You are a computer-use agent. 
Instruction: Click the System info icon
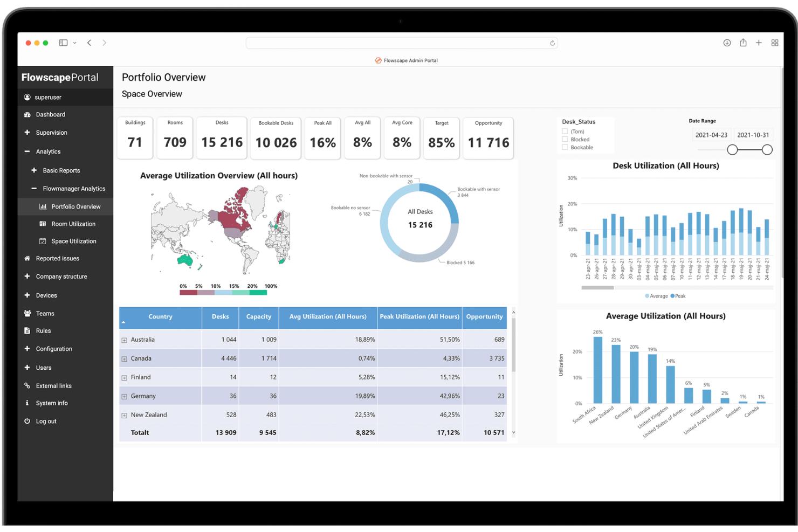[x=27, y=403]
